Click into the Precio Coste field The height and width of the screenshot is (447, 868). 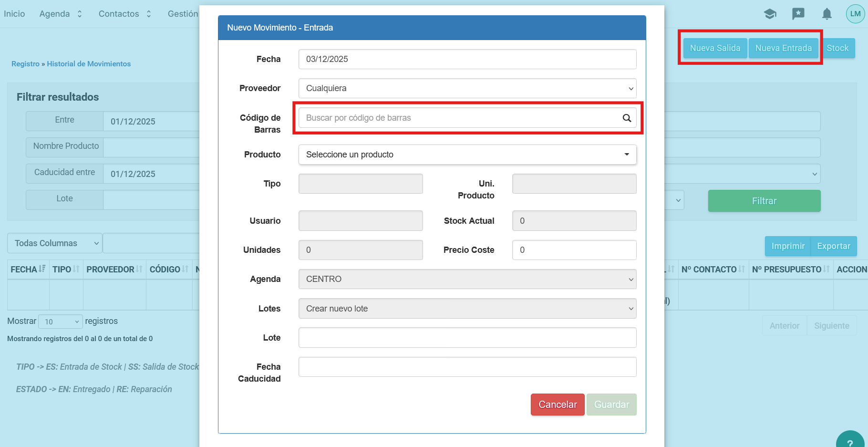pos(574,250)
